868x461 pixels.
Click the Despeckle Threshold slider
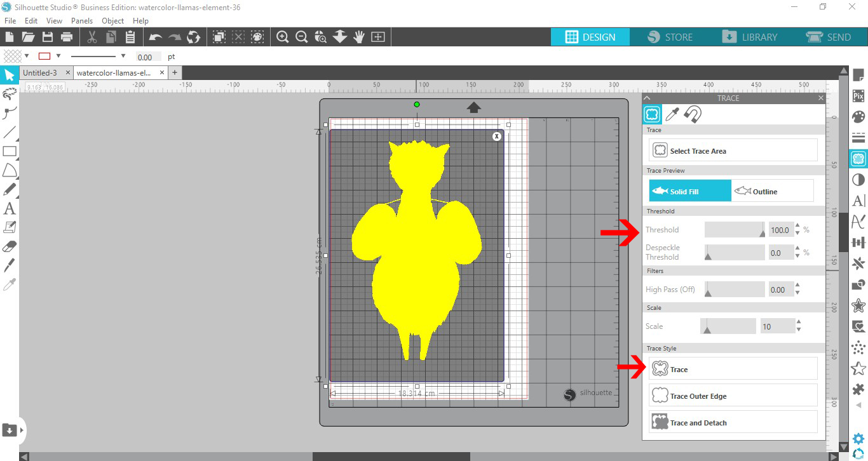[x=735, y=253]
